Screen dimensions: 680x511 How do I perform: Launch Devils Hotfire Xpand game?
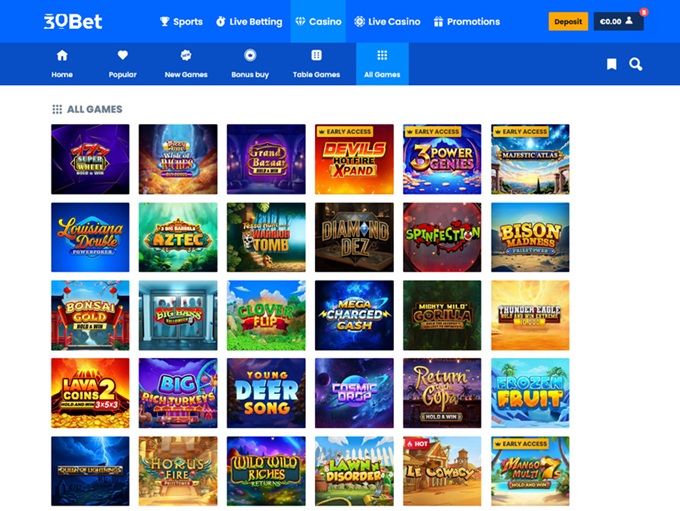tap(354, 159)
